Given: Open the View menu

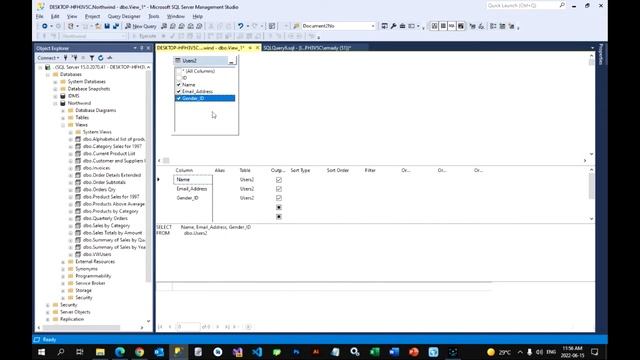Looking at the screenshot, I should 72,16.
